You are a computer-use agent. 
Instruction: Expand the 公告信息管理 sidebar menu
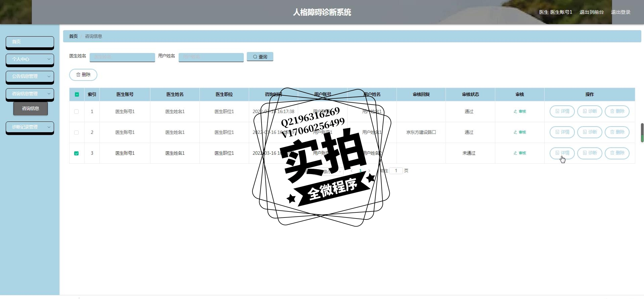pyautogui.click(x=30, y=77)
